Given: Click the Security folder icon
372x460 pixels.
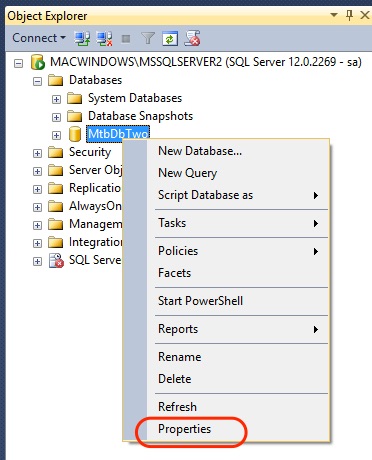Looking at the screenshot, I should pyautogui.click(x=55, y=153).
